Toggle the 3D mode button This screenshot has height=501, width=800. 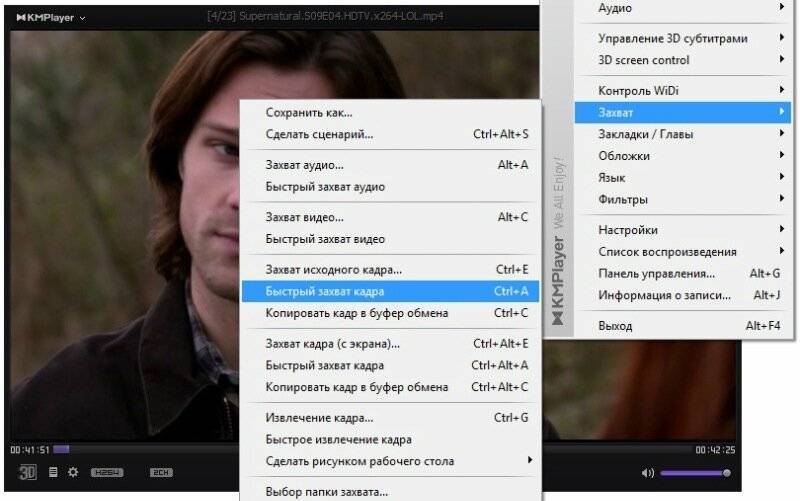pos(28,472)
